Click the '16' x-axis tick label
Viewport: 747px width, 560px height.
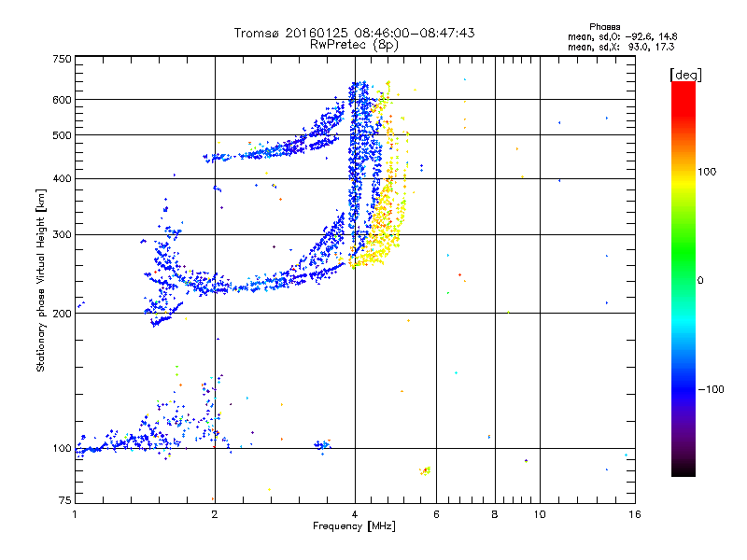[635, 514]
